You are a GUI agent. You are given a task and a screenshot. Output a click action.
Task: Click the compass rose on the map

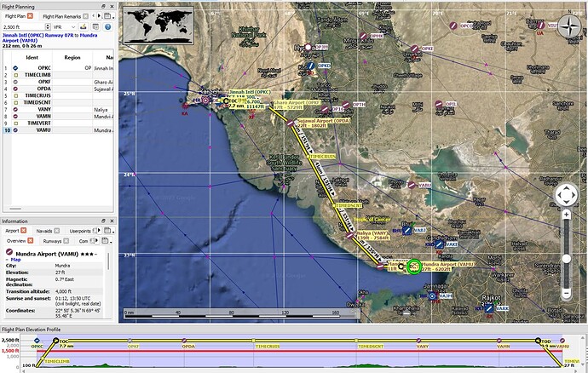click(x=570, y=26)
